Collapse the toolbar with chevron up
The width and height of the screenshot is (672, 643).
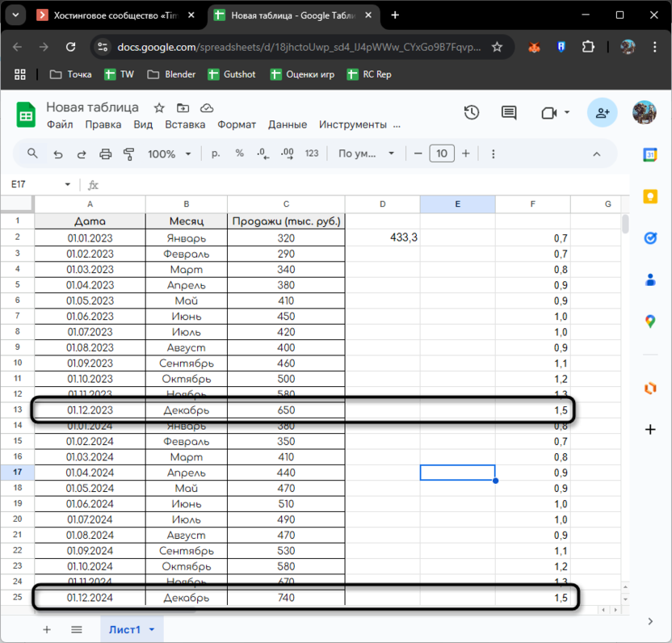[597, 153]
